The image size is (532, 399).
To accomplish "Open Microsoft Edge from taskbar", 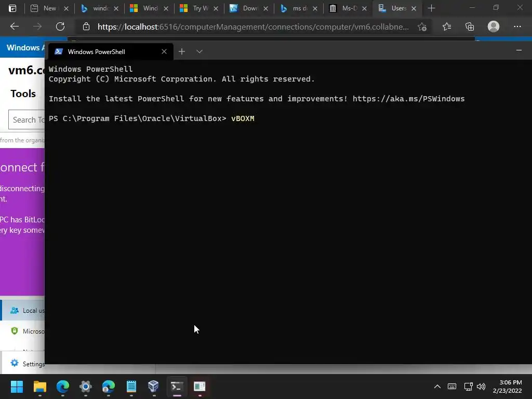I will tap(63, 387).
